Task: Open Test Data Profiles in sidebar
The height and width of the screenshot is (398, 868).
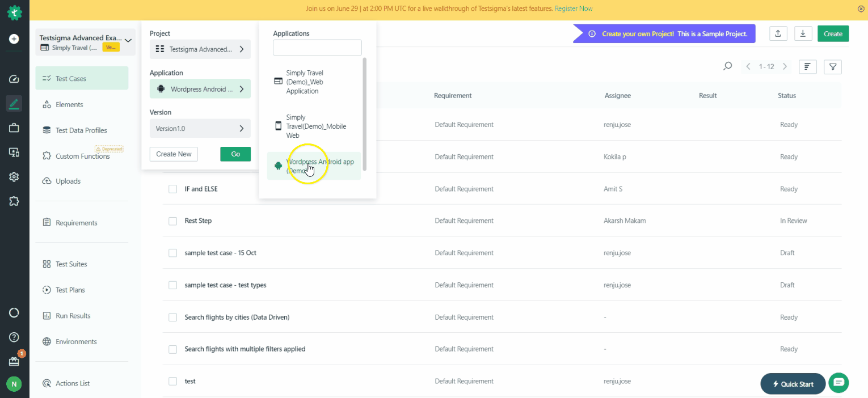Action: click(x=82, y=130)
